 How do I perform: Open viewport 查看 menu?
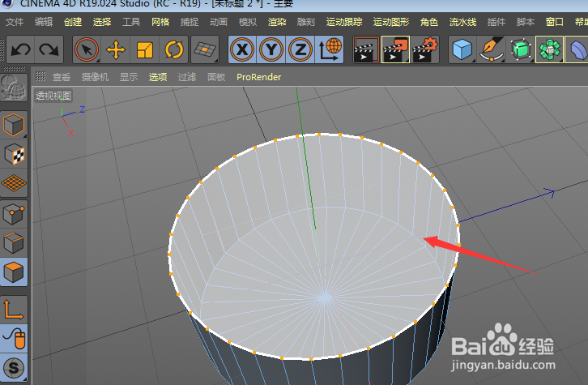[62, 77]
